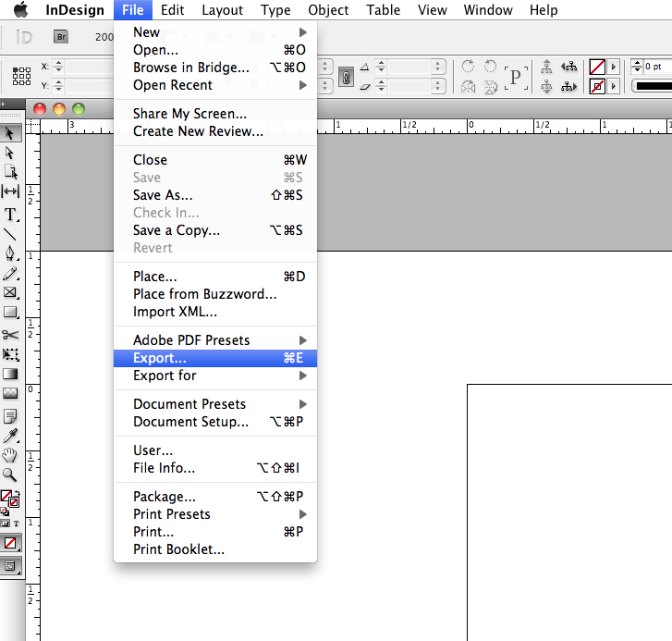Choose Browse in Bridge... menu item
This screenshot has width=672, height=641.
215,68
